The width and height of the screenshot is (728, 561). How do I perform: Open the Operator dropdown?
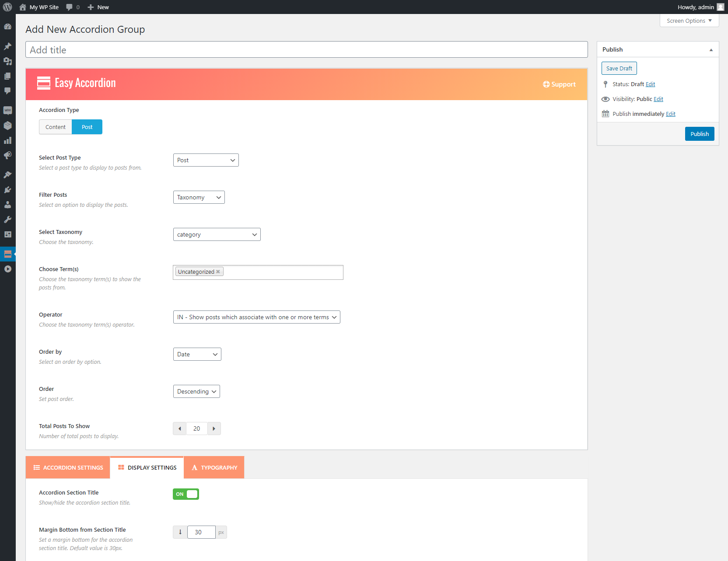257,317
